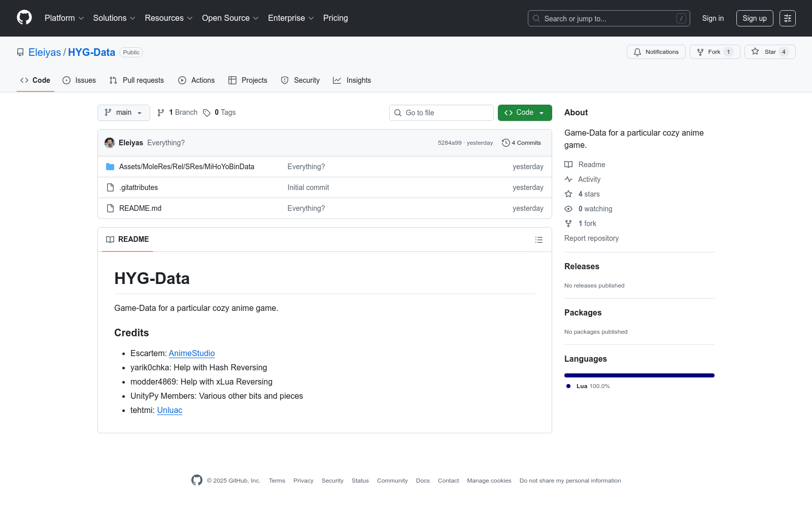Click the Sign up button
The image size is (812, 508).
pos(755,18)
